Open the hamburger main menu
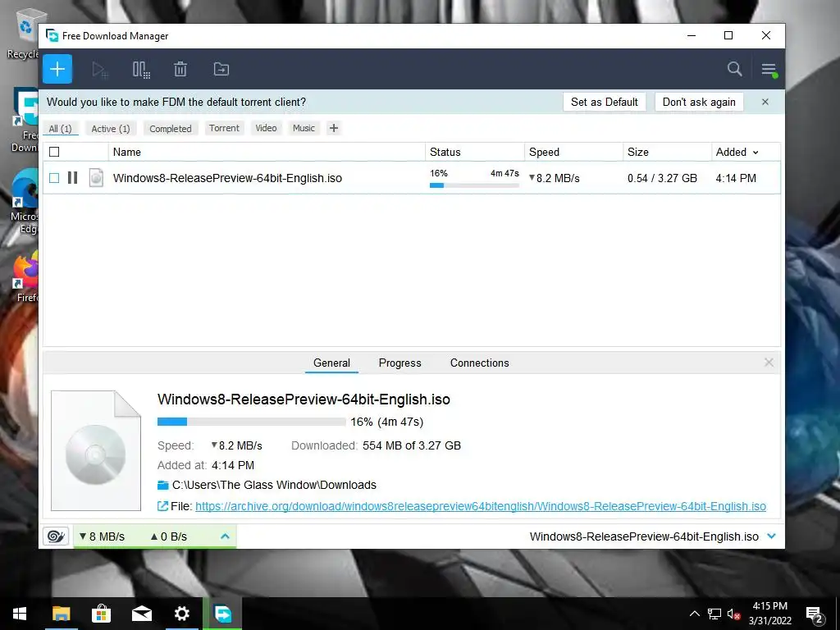840x630 pixels. point(769,69)
